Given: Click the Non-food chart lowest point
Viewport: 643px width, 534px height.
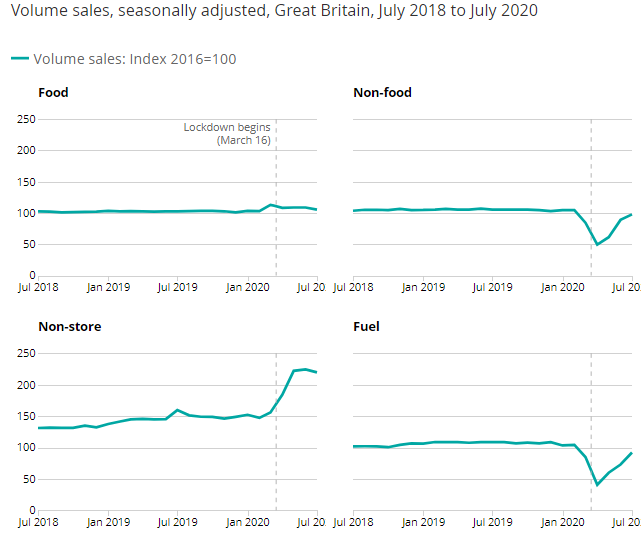Looking at the screenshot, I should point(597,245).
